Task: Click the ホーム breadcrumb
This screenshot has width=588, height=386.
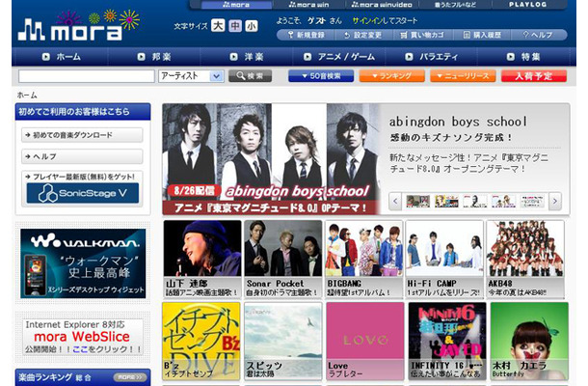Action: click(x=27, y=96)
